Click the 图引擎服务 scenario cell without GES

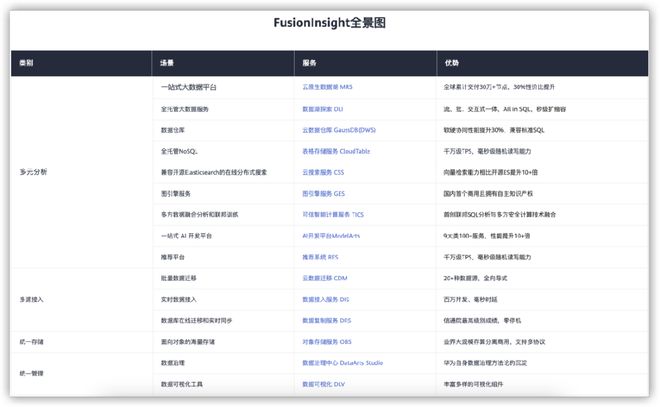(x=176, y=194)
